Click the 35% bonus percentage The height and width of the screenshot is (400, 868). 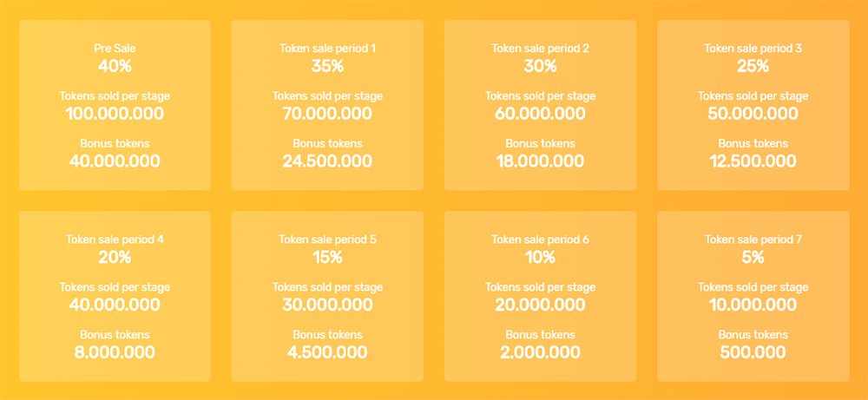[328, 67]
